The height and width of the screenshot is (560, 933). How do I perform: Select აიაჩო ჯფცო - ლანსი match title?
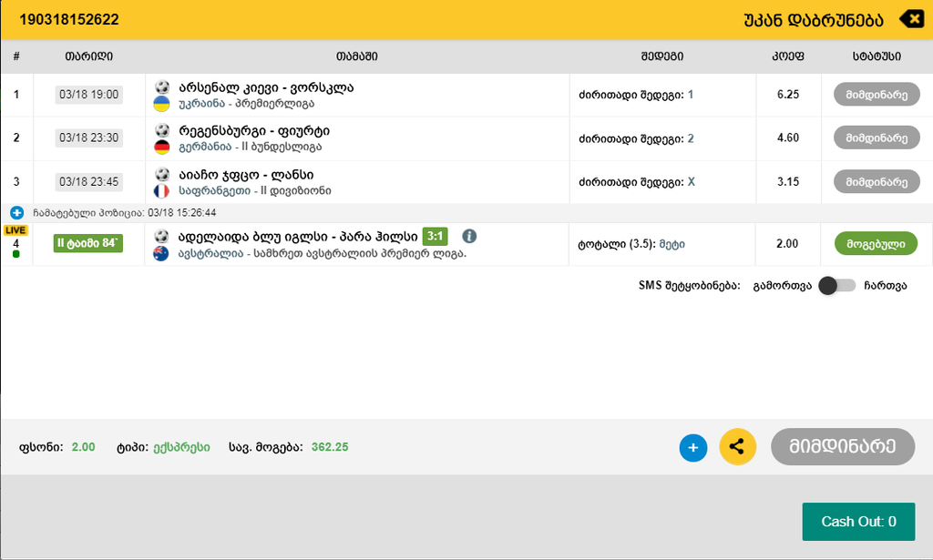pyautogui.click(x=246, y=175)
